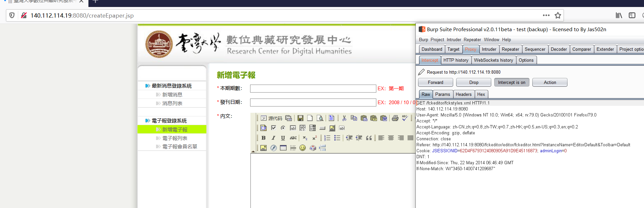This screenshot has width=644, height=208.
Task: Click the 本期期數 input field
Action: tap(313, 89)
